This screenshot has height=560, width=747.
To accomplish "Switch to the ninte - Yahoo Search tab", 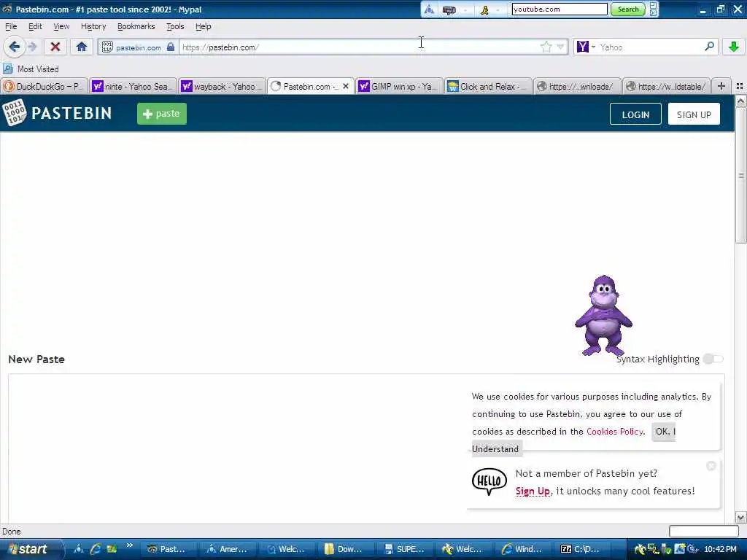I will tap(133, 86).
